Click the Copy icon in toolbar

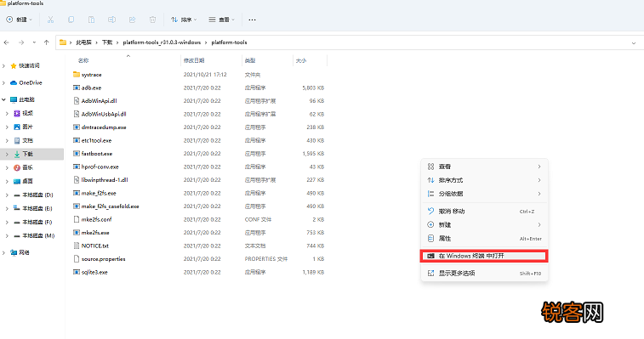click(71, 20)
